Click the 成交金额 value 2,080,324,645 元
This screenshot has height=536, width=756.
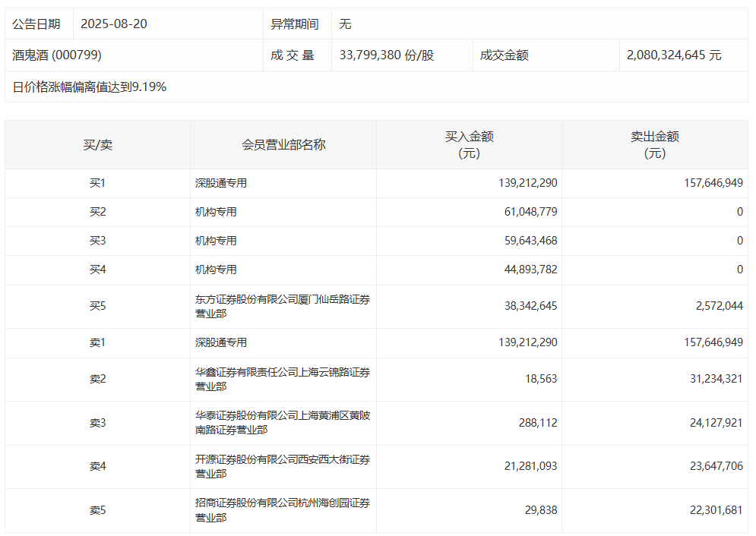coord(674,55)
